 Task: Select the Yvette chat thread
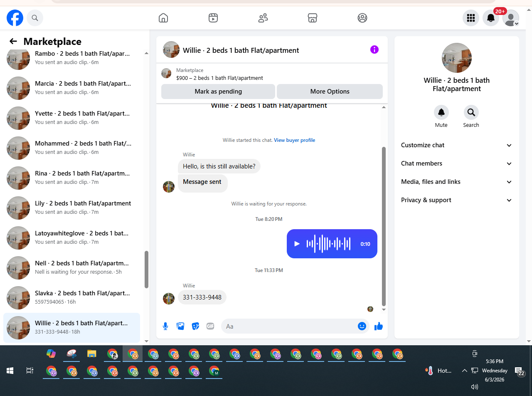click(x=71, y=118)
